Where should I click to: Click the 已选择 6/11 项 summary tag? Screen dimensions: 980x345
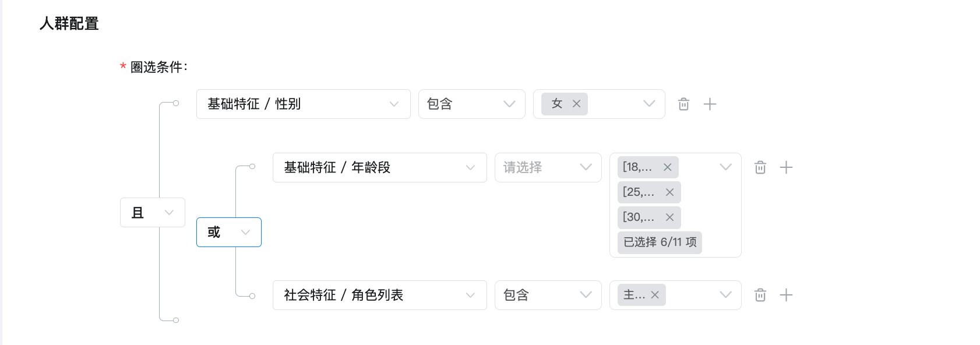pos(660,242)
